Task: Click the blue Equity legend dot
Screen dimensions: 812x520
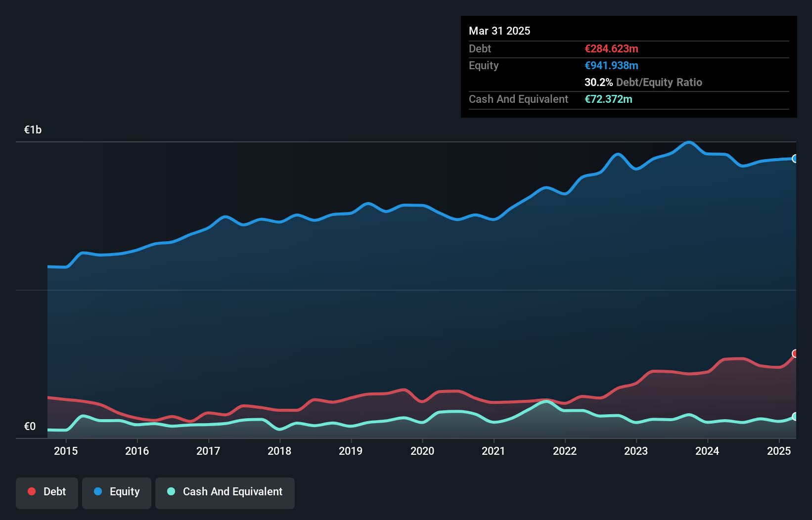Action: click(x=98, y=491)
